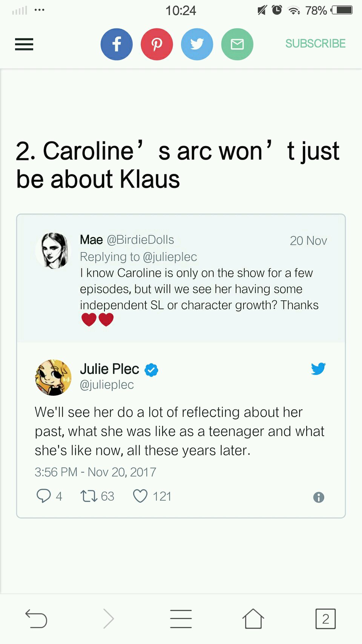Open the Twitter bird logo in tweet

click(318, 369)
